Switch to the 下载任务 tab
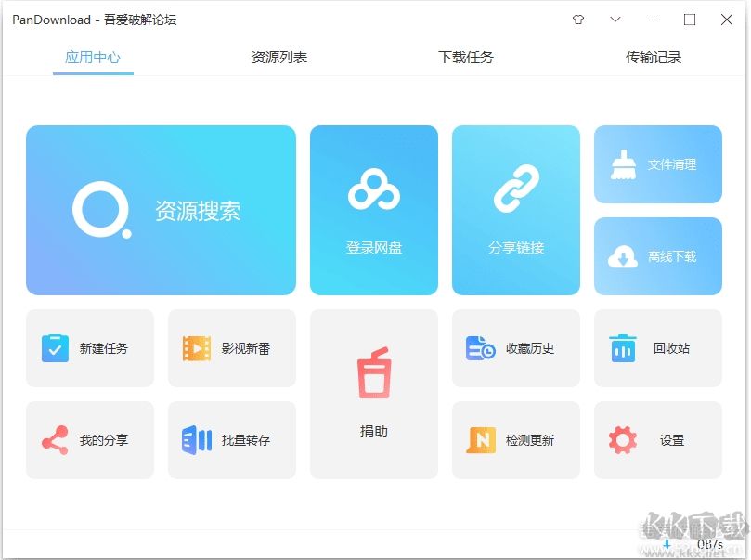The image size is (751, 560). tap(463, 57)
